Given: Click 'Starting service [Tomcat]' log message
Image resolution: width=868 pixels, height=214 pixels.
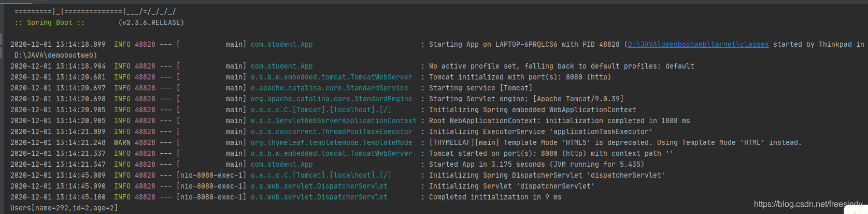Looking at the screenshot, I should pyautogui.click(x=480, y=88).
